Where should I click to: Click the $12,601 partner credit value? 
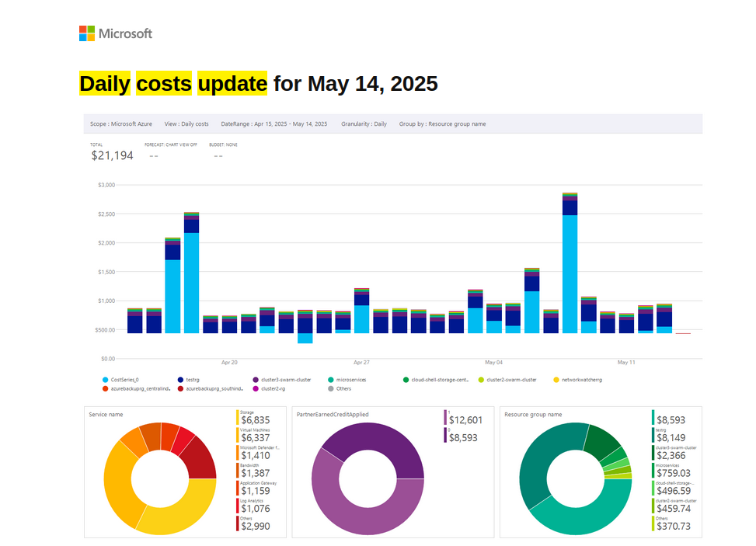tap(465, 420)
